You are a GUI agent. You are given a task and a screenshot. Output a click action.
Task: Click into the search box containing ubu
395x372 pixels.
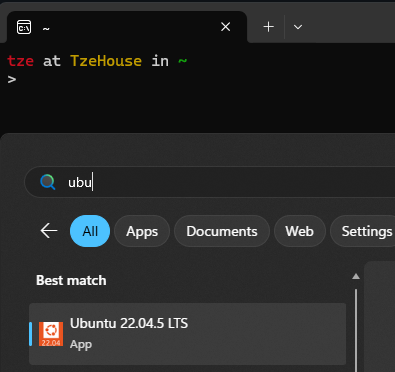tap(210, 182)
